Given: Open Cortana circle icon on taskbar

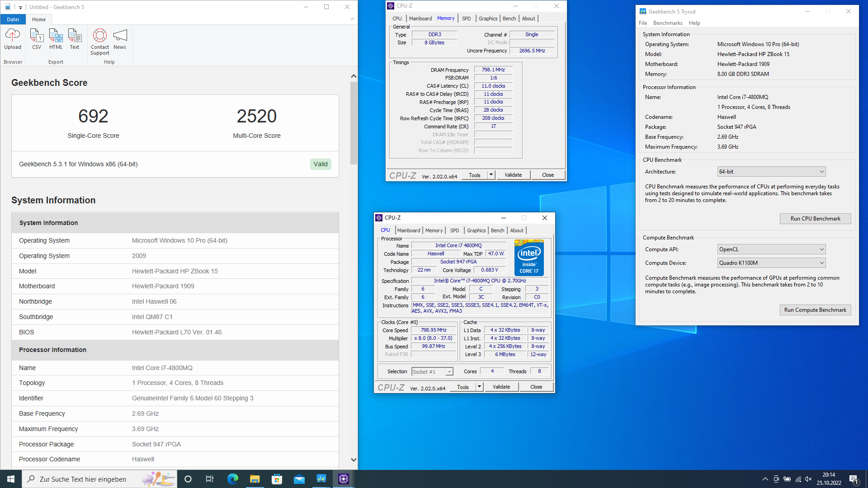Looking at the screenshot, I should click(x=188, y=479).
